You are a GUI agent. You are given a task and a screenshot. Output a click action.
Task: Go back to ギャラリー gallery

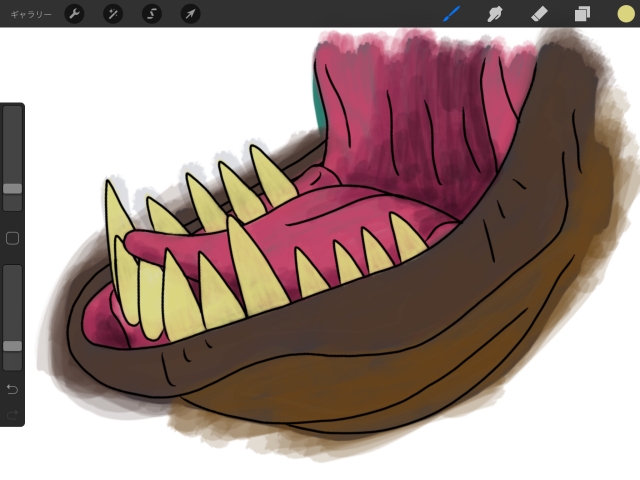[30, 14]
